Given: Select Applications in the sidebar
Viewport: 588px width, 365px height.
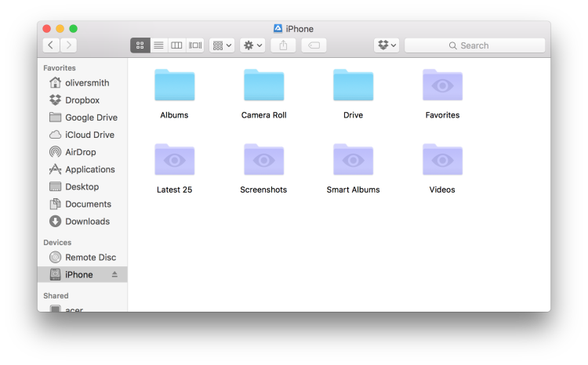Looking at the screenshot, I should click(82, 169).
